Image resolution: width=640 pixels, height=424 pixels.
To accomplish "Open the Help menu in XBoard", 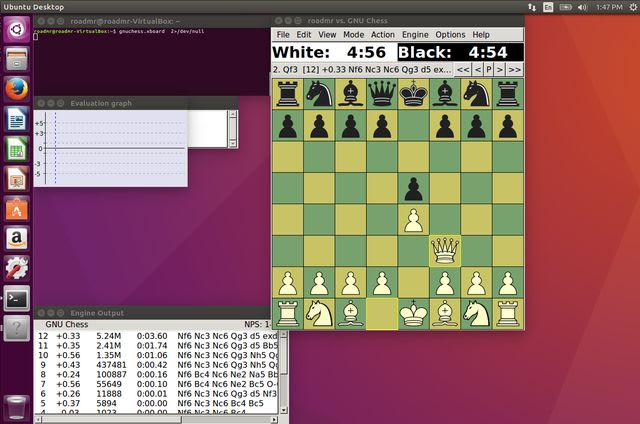I will (481, 35).
